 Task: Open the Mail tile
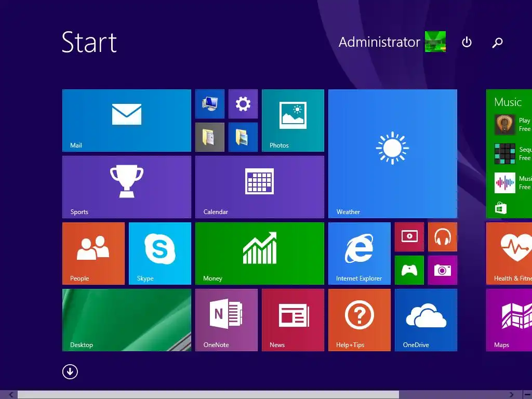click(127, 121)
